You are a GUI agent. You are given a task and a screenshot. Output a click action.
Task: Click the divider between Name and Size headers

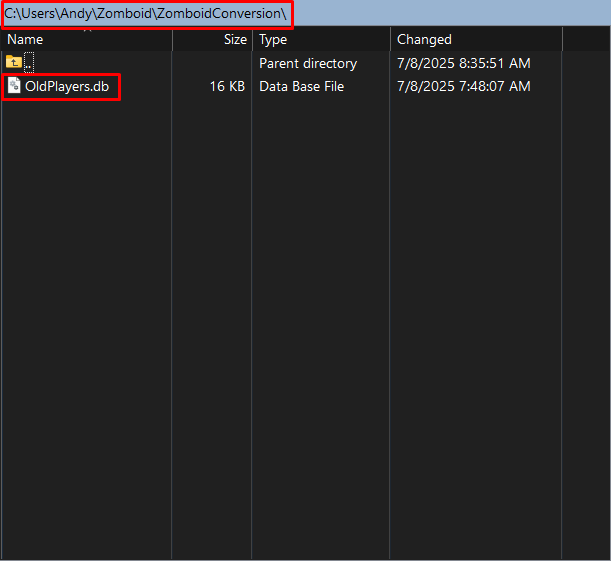pos(172,39)
